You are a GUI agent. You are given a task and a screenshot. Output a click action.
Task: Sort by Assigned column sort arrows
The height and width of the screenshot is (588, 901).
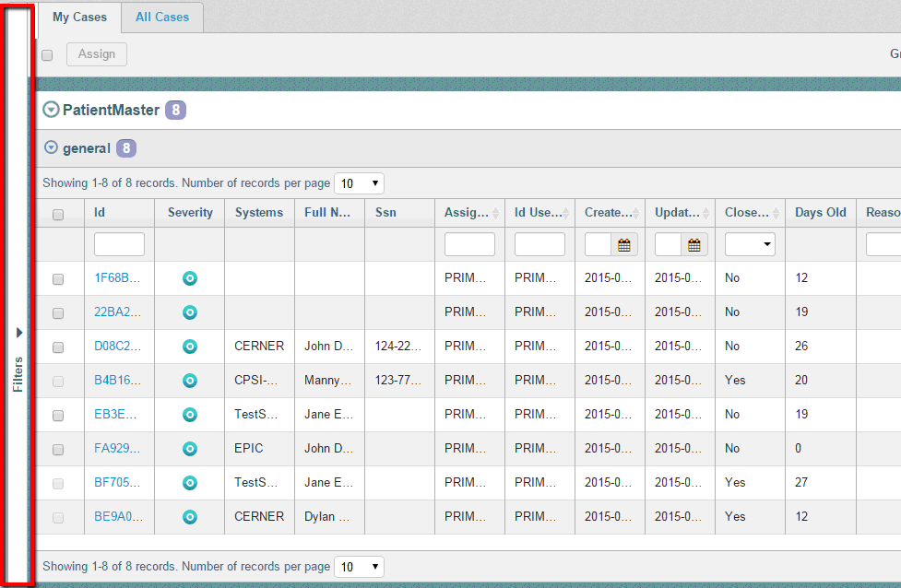coord(496,213)
